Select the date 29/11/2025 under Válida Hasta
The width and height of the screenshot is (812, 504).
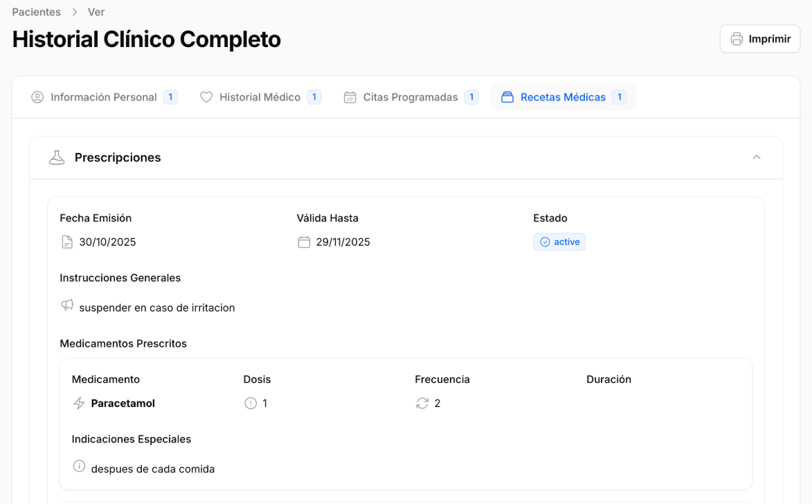click(343, 242)
